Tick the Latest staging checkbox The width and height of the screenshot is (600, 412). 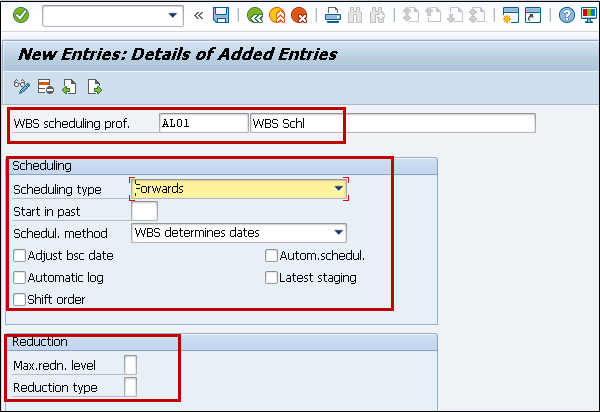[x=271, y=277]
